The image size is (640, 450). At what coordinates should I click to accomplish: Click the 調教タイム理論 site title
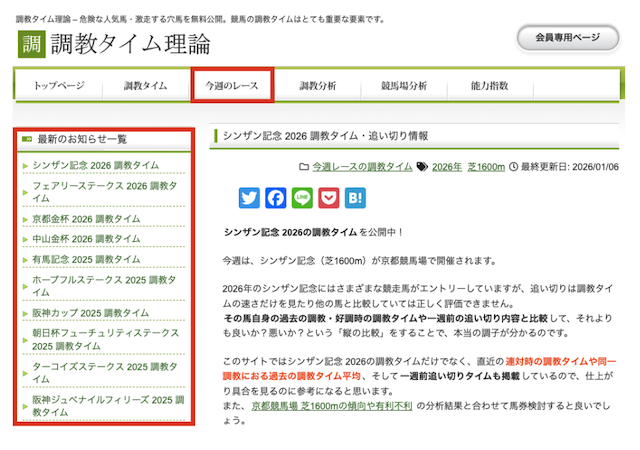pyautogui.click(x=131, y=44)
